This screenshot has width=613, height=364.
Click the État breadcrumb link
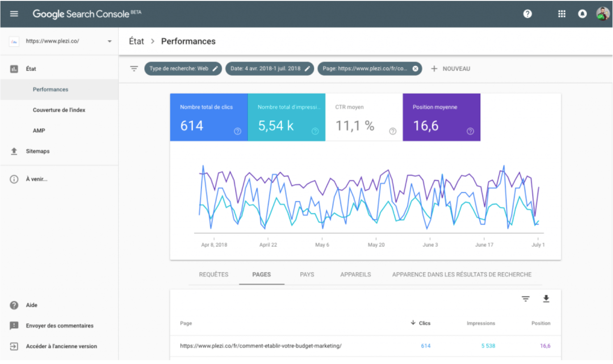click(136, 41)
